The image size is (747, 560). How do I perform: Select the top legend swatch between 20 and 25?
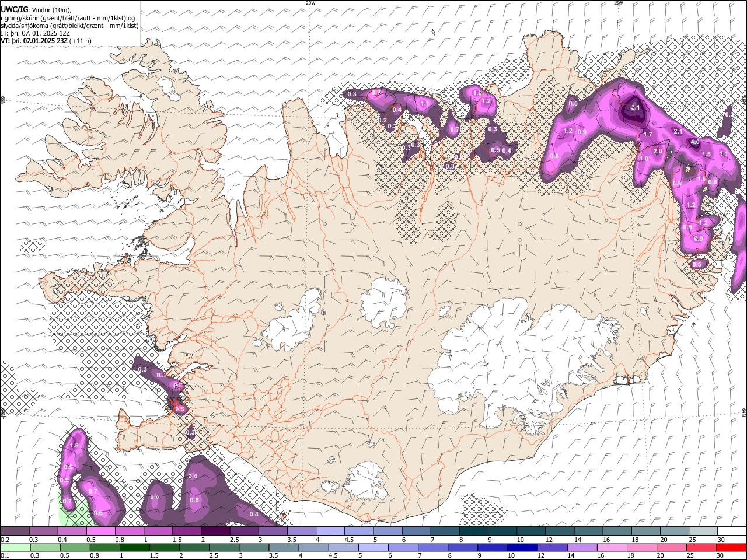[x=675, y=531]
